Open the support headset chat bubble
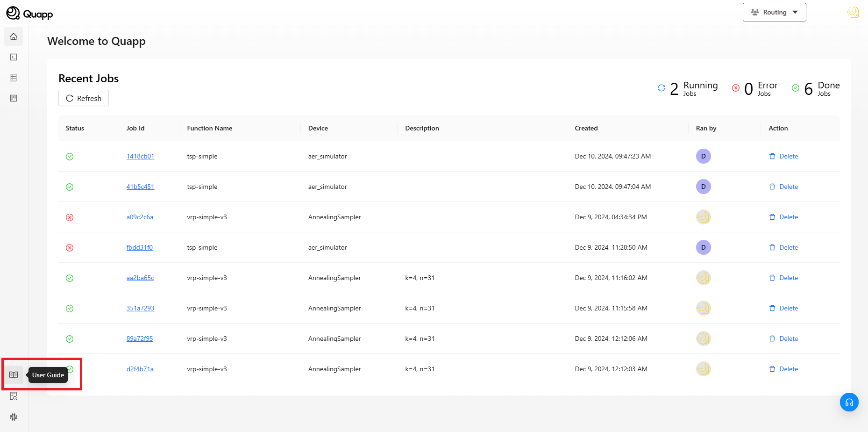Image resolution: width=868 pixels, height=432 pixels. pyautogui.click(x=849, y=402)
